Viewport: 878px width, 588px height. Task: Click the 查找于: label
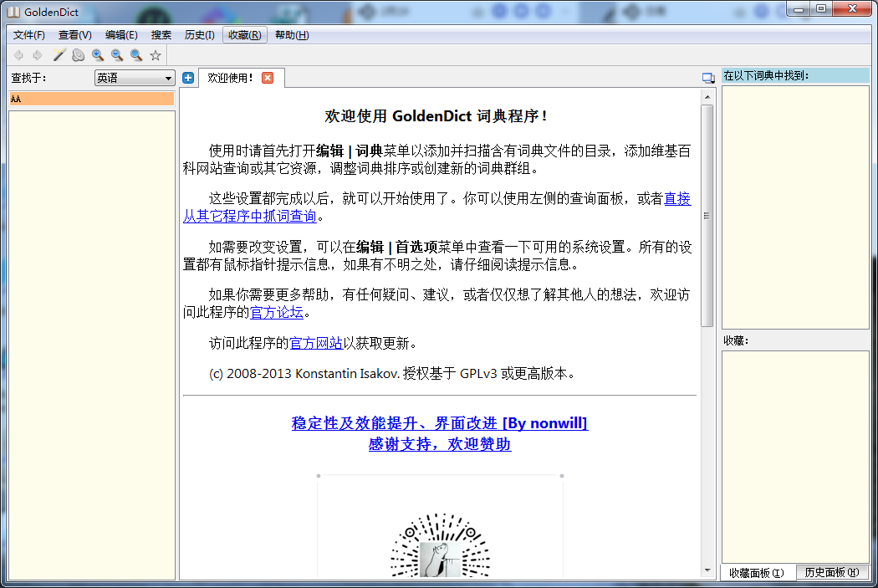tap(29, 79)
